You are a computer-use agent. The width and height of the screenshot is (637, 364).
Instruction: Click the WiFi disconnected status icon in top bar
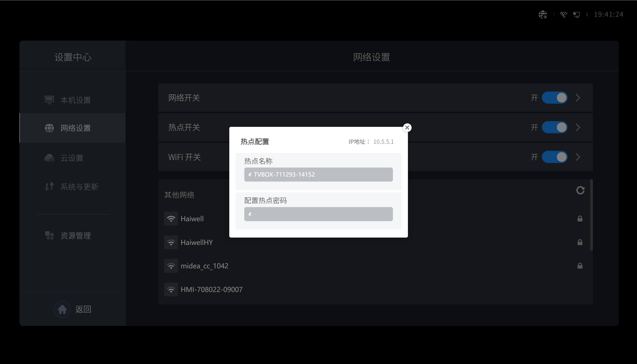coord(563,14)
